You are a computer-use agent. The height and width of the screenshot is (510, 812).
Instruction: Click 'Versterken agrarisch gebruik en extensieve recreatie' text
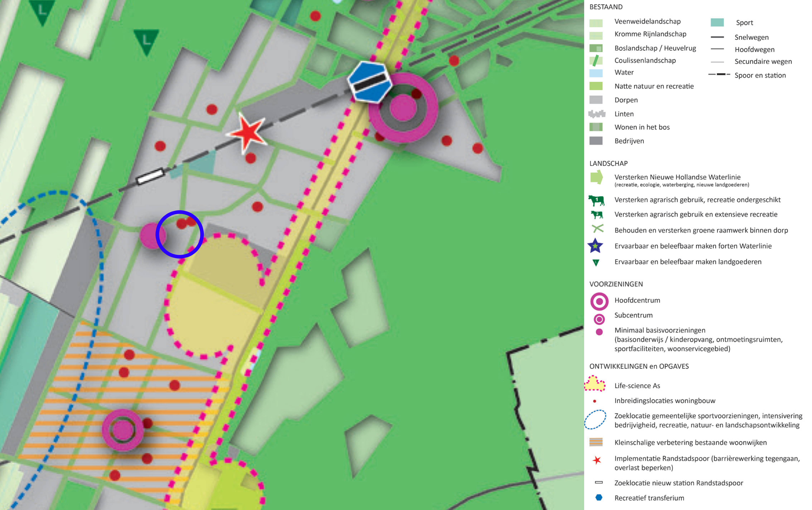point(696,214)
